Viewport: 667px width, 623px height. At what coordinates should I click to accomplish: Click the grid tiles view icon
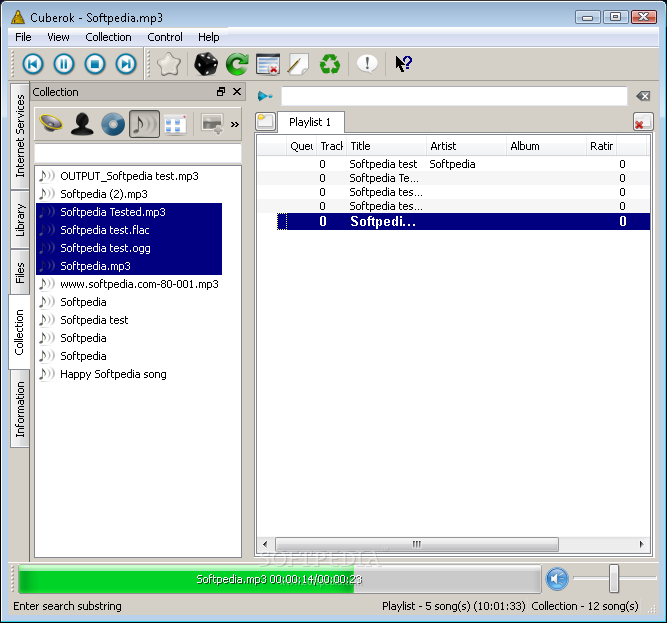point(175,125)
